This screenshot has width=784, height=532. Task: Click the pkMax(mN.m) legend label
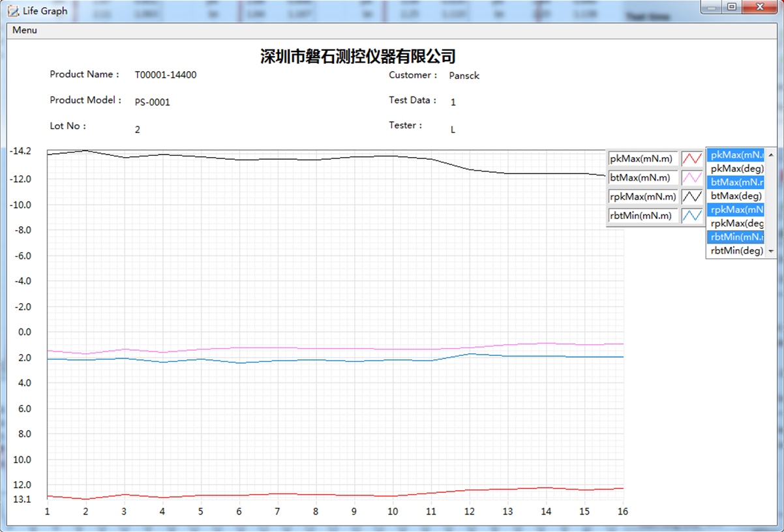tap(642, 158)
